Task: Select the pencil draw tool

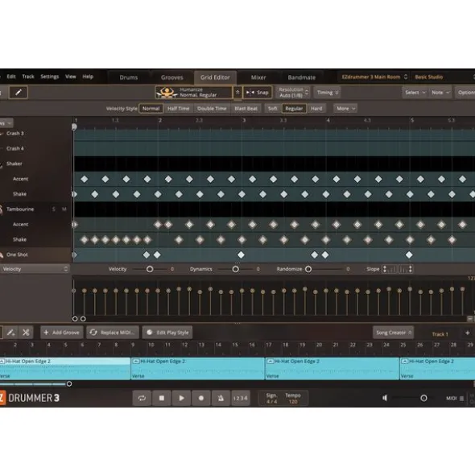Action: 19,93
